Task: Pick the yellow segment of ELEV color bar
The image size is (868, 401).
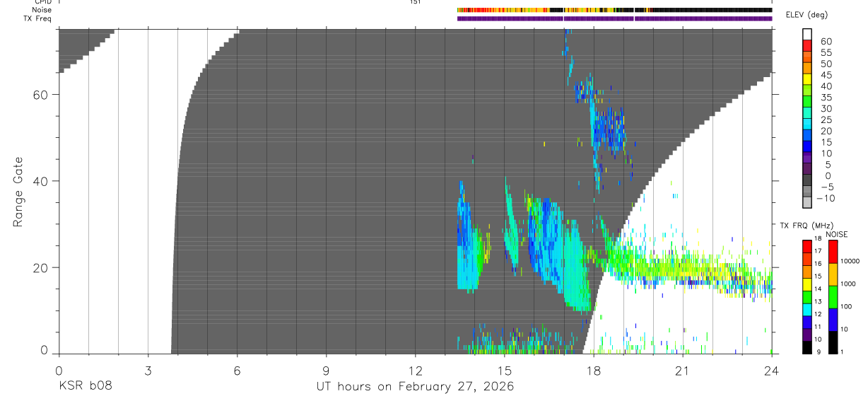Action: tap(808, 79)
